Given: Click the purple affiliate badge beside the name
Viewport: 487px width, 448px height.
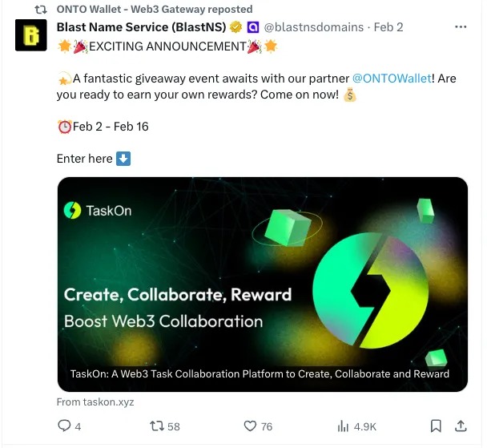Looking at the screenshot, I should (x=252, y=27).
